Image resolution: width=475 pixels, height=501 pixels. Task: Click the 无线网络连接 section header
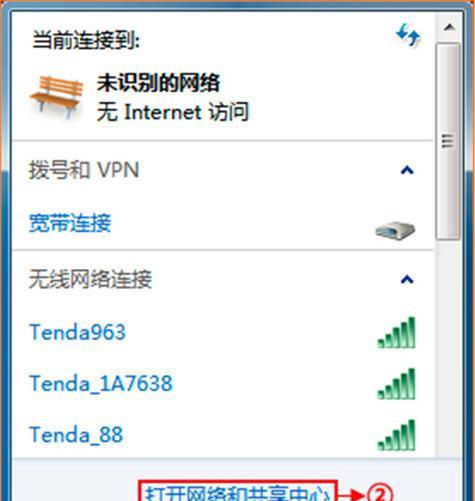(90, 279)
